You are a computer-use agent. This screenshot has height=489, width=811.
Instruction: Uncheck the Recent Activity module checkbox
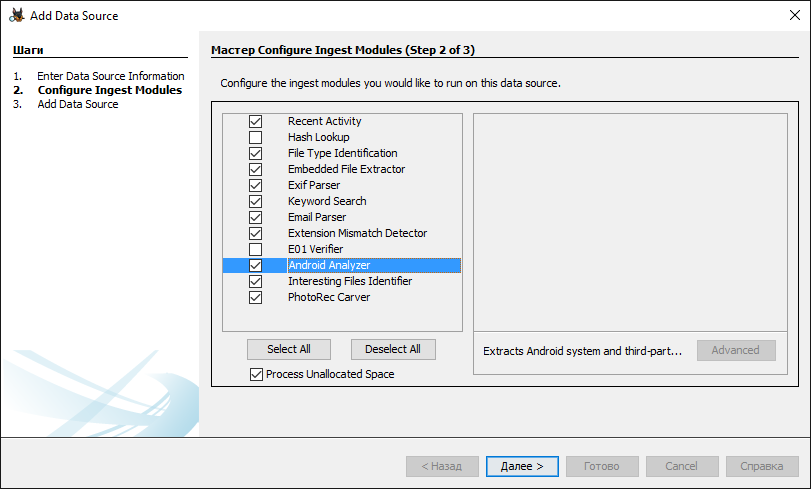(x=256, y=122)
